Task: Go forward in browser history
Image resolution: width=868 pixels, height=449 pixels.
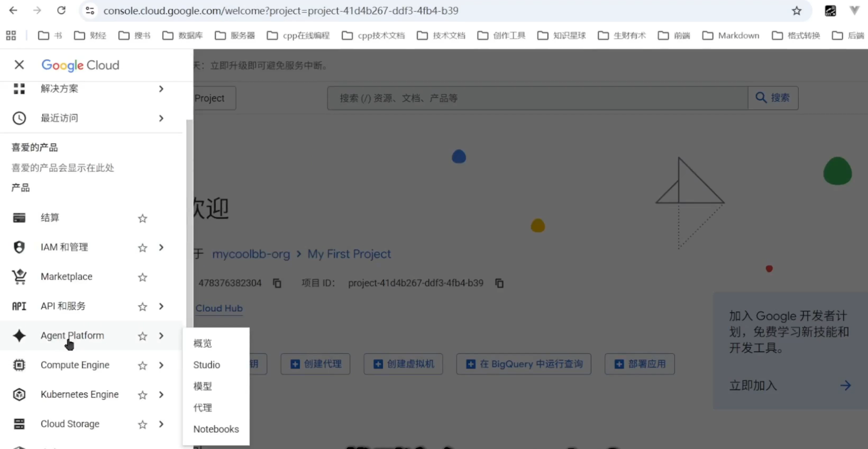Action: [x=37, y=11]
